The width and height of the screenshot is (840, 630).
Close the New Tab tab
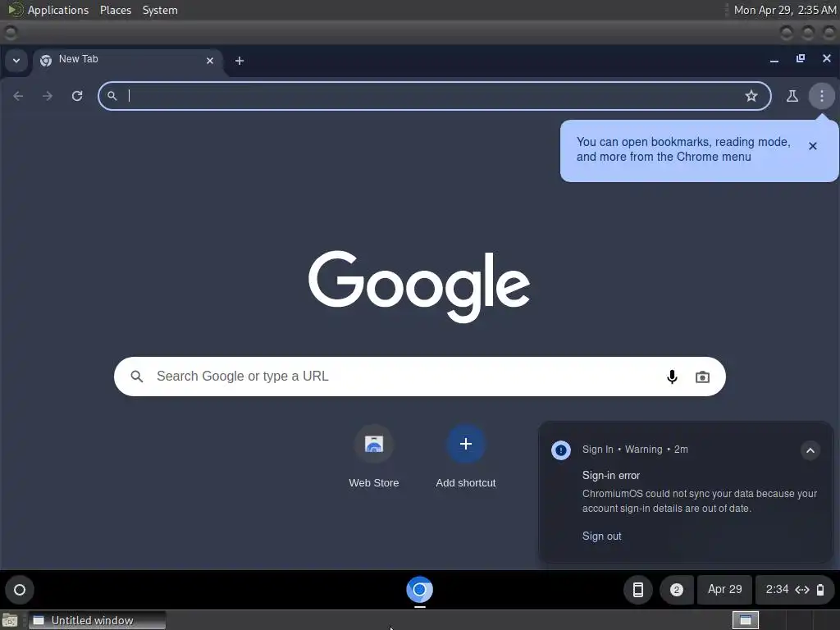[x=210, y=61]
